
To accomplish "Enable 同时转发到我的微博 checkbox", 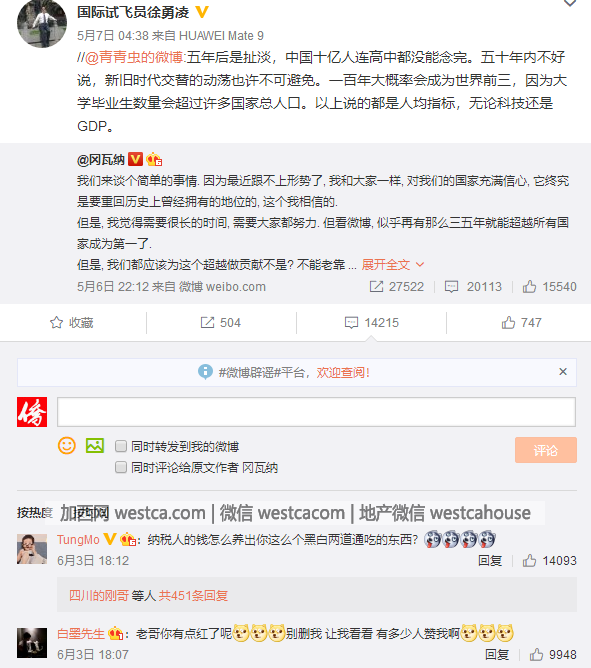I will point(121,446).
